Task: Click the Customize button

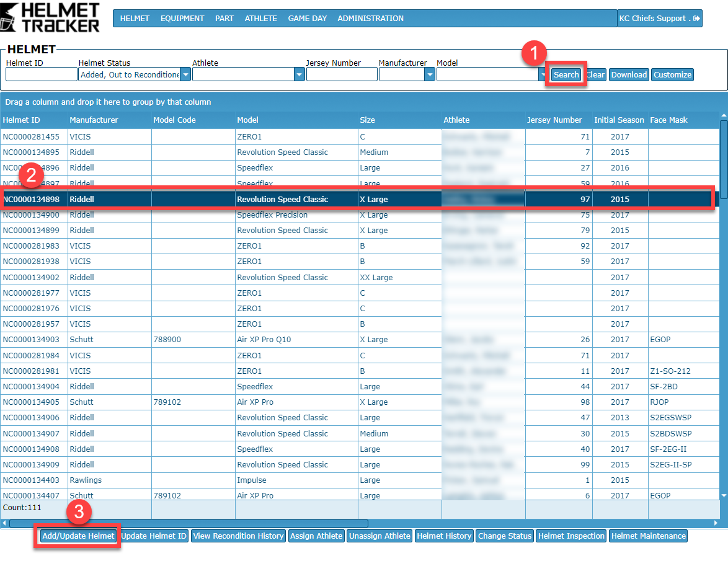Action: click(x=672, y=75)
